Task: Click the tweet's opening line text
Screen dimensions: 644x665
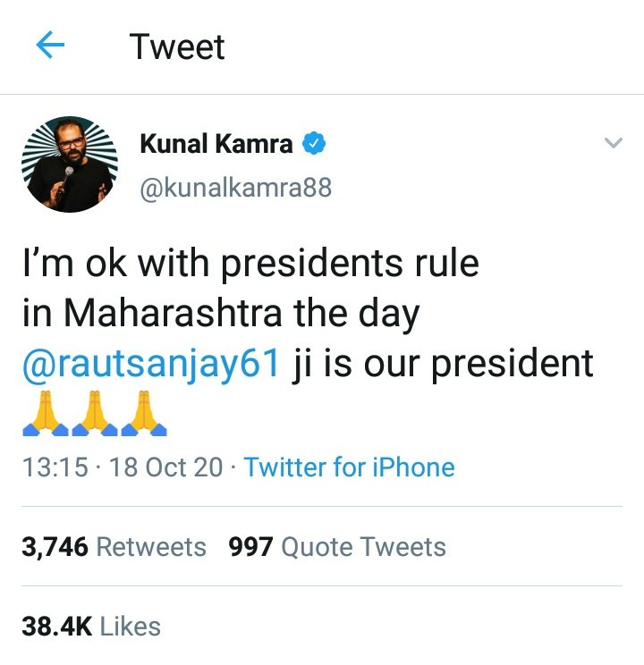Action: (250, 264)
